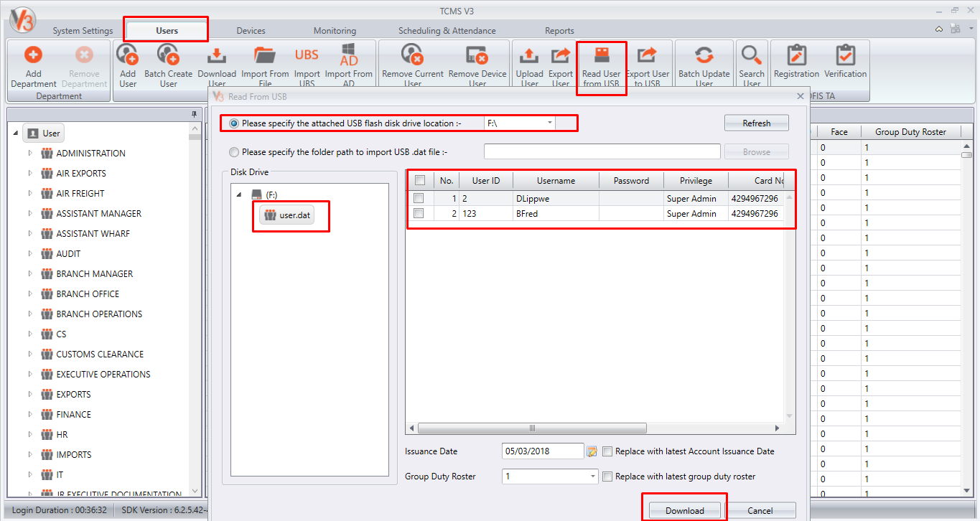Viewport: 980px width, 521px height.
Task: Open the Devices tab
Action: click(x=251, y=31)
